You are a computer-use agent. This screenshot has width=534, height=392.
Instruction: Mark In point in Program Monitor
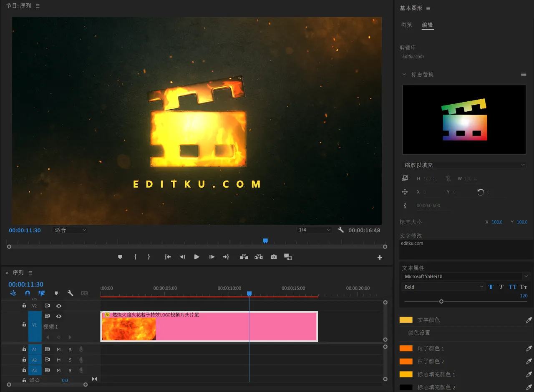pyautogui.click(x=135, y=257)
